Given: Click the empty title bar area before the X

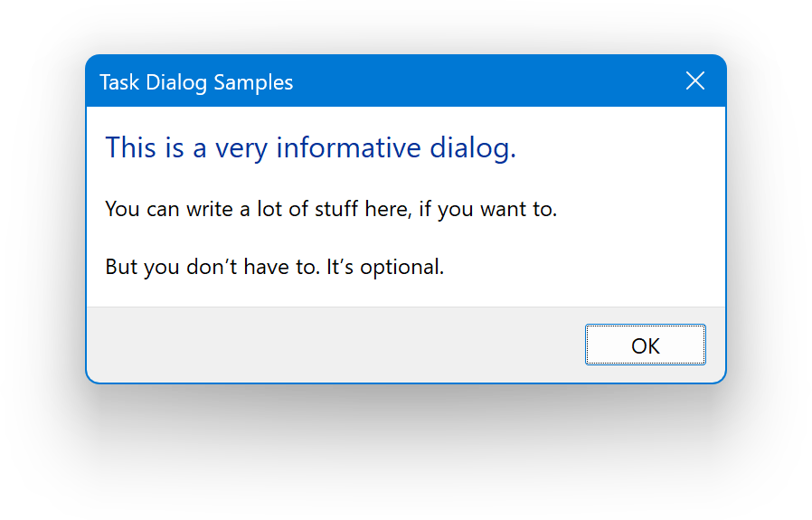Looking at the screenshot, I should coord(488,81).
